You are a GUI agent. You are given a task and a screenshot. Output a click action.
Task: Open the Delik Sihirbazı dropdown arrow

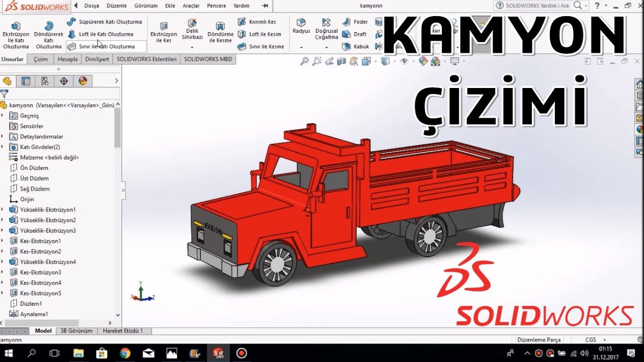[192, 47]
